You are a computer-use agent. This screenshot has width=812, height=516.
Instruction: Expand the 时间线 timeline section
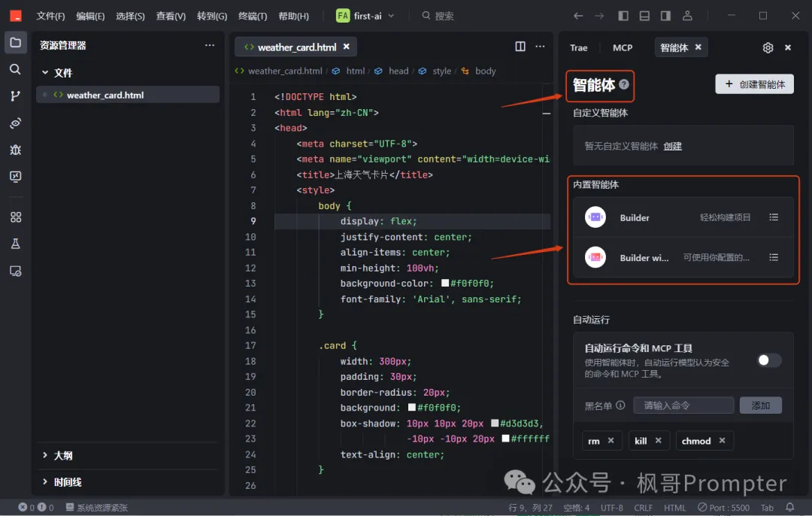tap(67, 482)
